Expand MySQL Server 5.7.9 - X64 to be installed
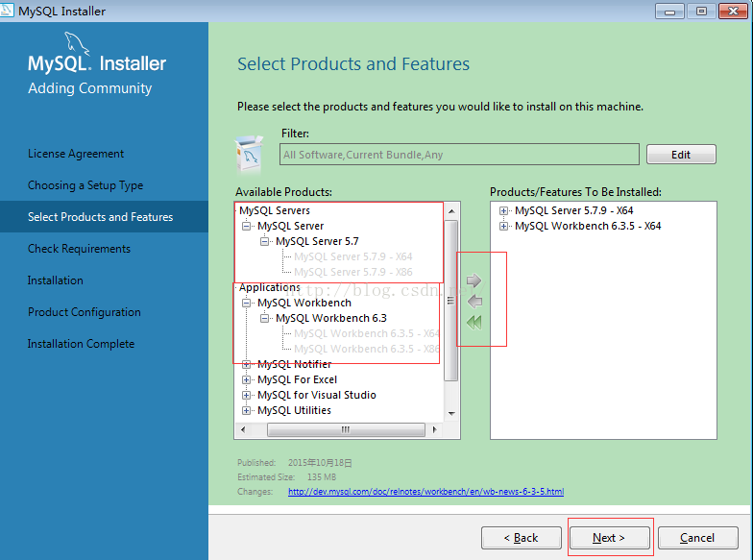 (x=503, y=210)
